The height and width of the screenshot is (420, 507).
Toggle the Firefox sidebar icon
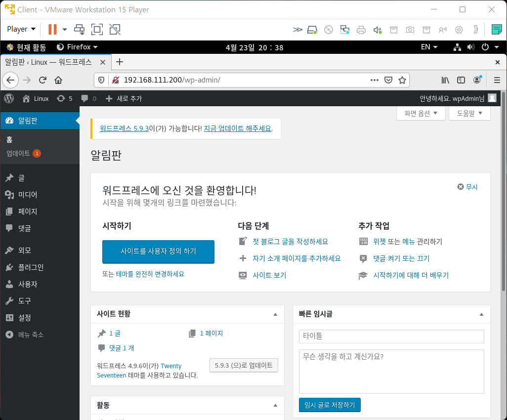click(x=461, y=80)
